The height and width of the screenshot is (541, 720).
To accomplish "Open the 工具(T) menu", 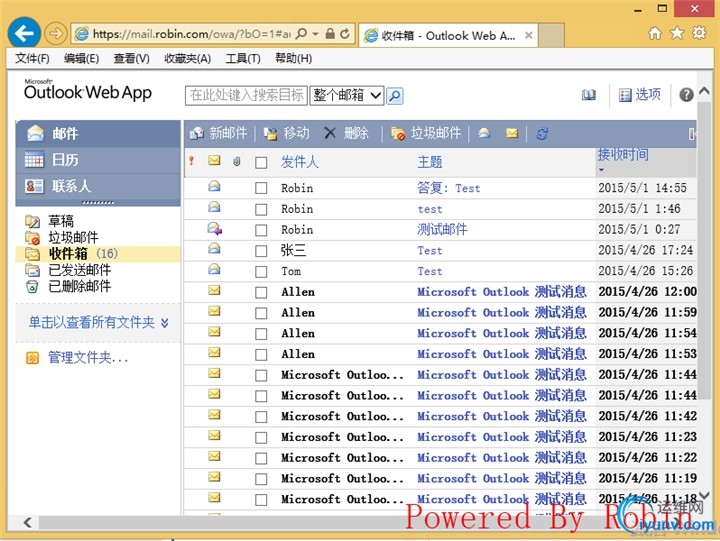I will 243,59.
